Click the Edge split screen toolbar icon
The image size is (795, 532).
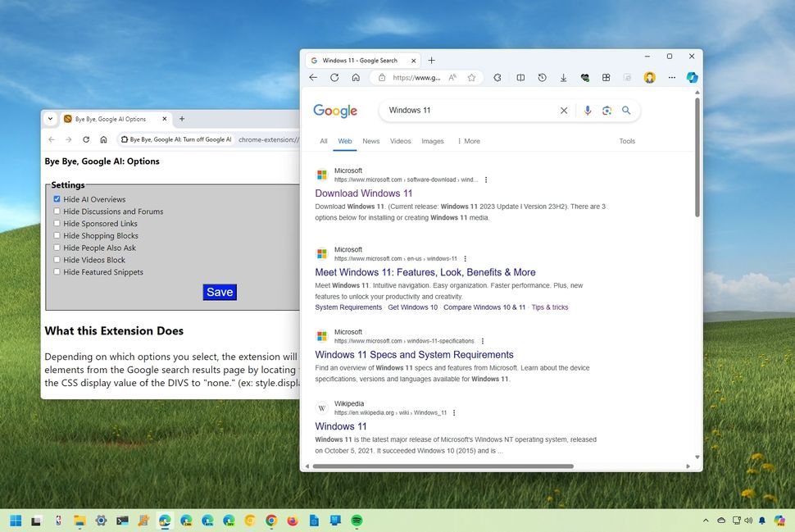[520, 77]
